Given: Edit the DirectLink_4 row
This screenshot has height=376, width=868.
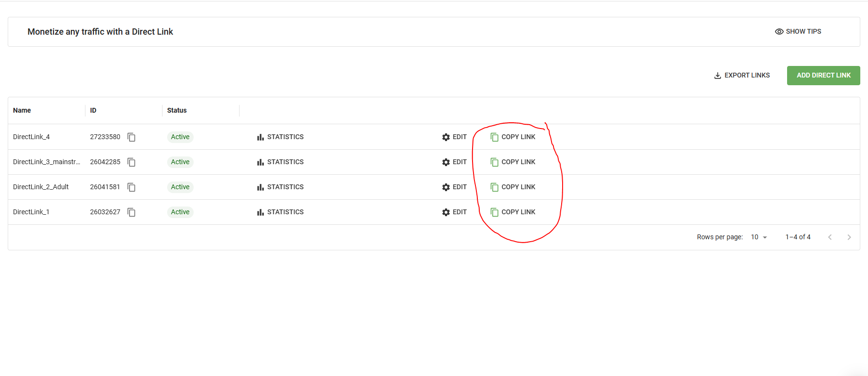Looking at the screenshot, I should (454, 137).
